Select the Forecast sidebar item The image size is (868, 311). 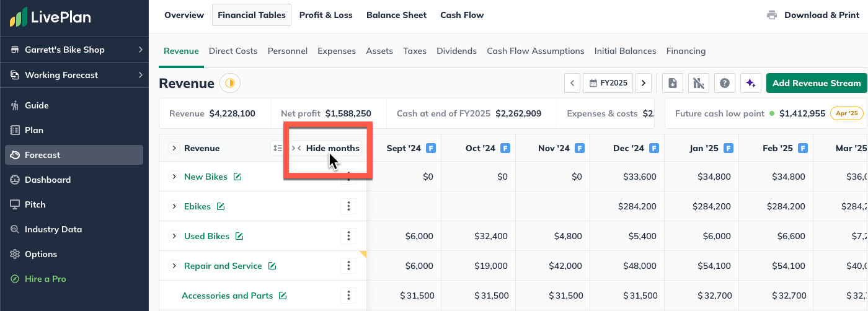pyautogui.click(x=74, y=155)
